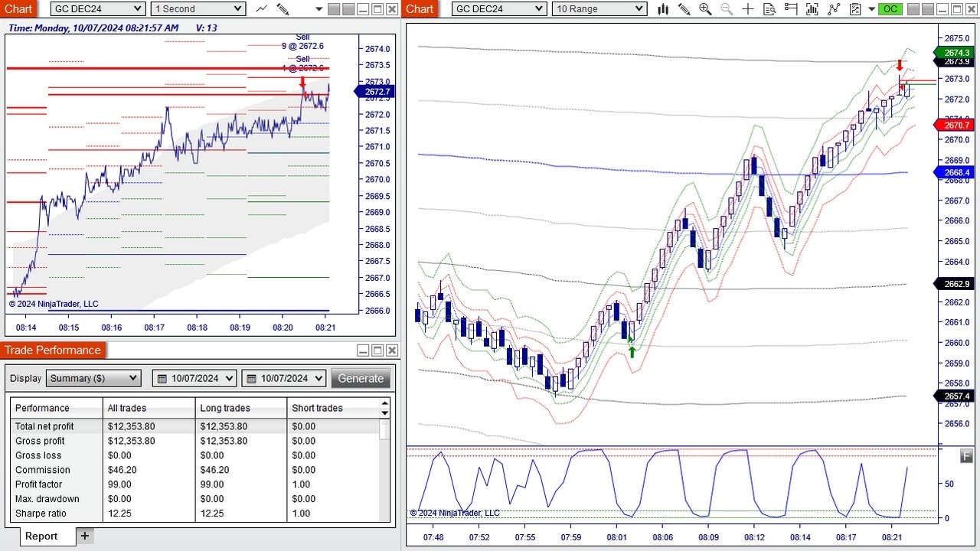The height and width of the screenshot is (551, 980).
Task: Minimize the Trade Performance window
Action: (x=363, y=350)
